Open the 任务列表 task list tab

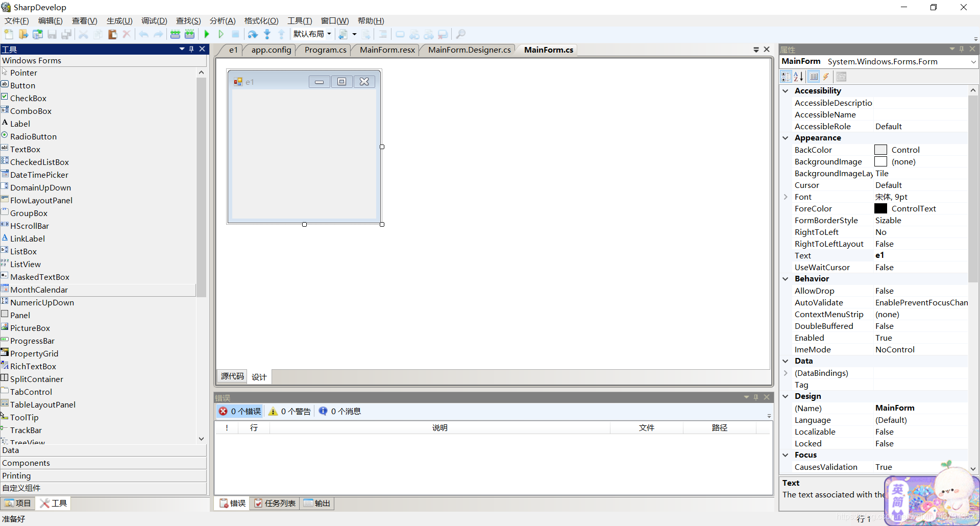[275, 503]
